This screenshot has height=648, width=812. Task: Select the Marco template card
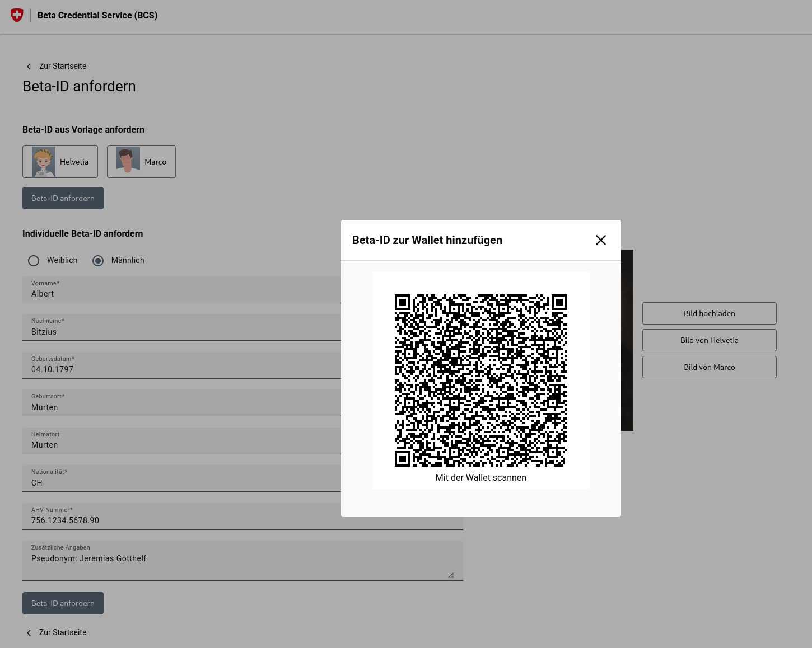tap(141, 162)
